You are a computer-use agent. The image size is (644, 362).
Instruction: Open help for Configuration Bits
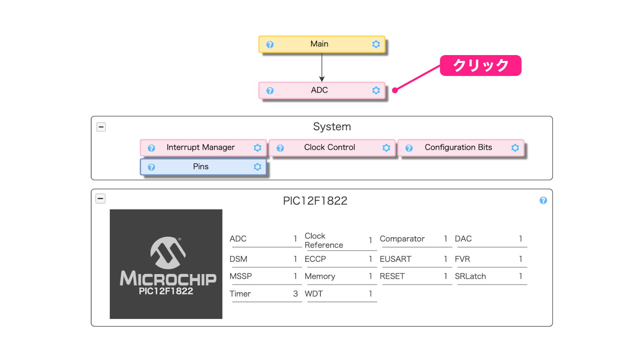coord(409,148)
